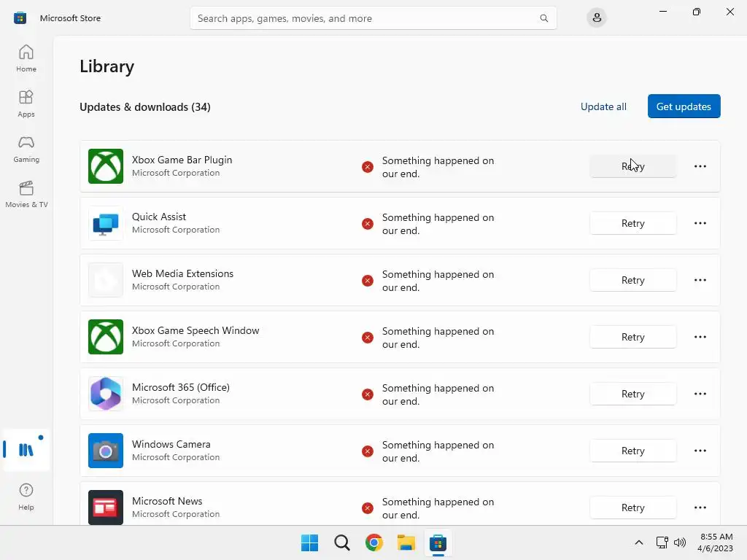Open the volume control in system tray

pyautogui.click(x=680, y=542)
